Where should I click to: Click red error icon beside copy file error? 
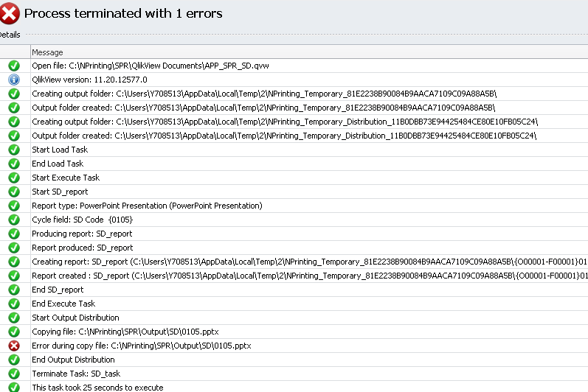click(x=14, y=346)
